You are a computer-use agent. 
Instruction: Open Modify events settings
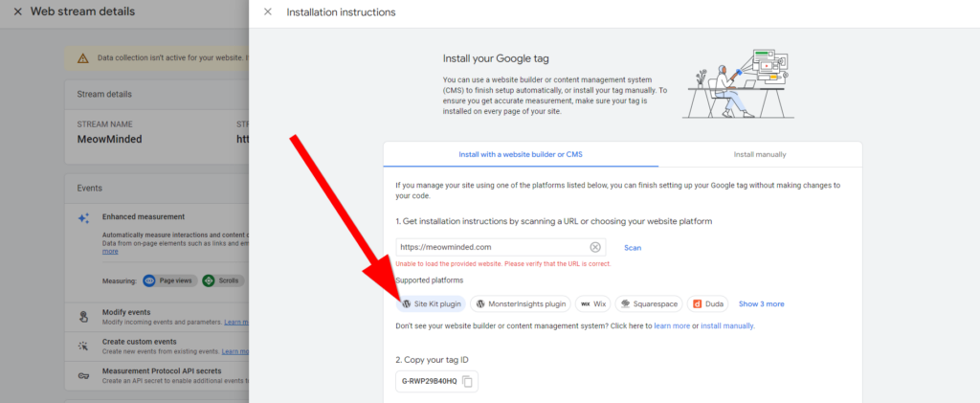[x=126, y=313]
